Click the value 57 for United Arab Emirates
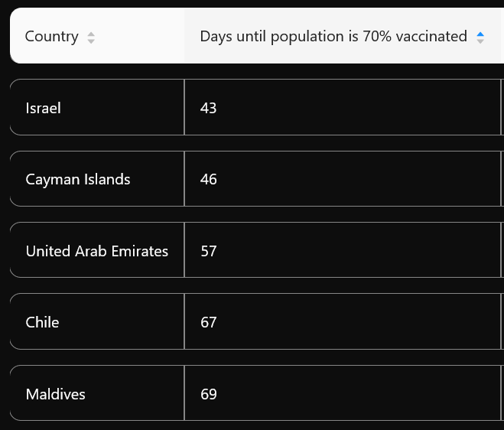504x430 pixels. 208,251
